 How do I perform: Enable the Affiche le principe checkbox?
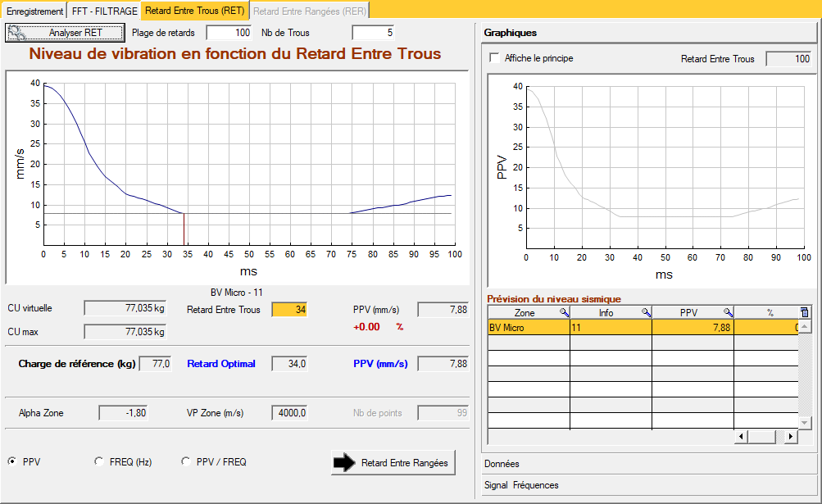pos(494,57)
